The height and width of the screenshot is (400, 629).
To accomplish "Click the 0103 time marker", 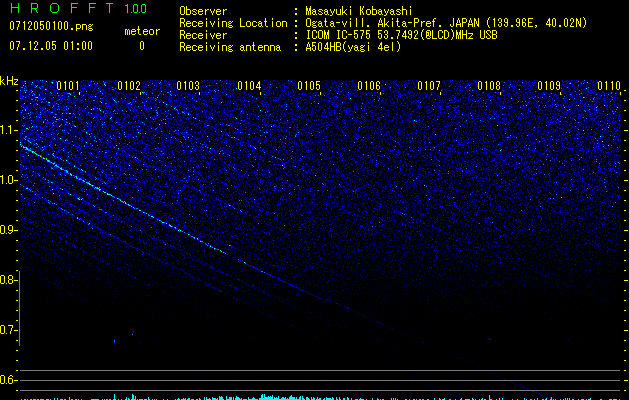I will tap(188, 86).
